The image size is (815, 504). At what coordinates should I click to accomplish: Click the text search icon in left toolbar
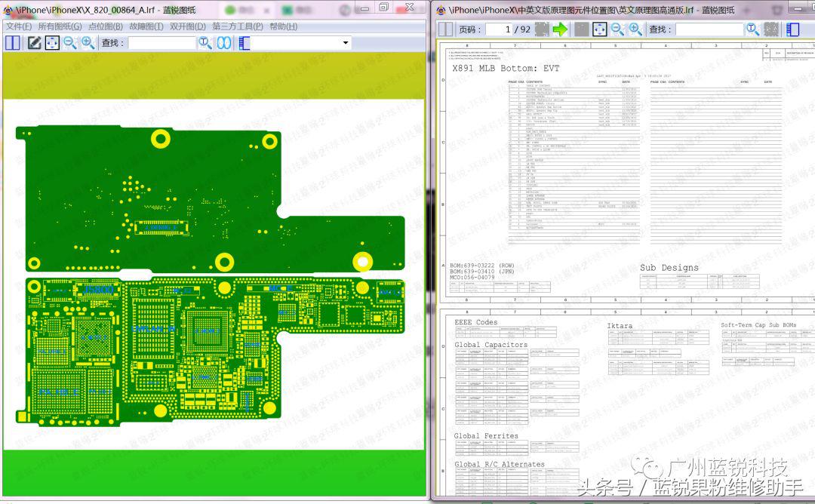click(x=205, y=43)
